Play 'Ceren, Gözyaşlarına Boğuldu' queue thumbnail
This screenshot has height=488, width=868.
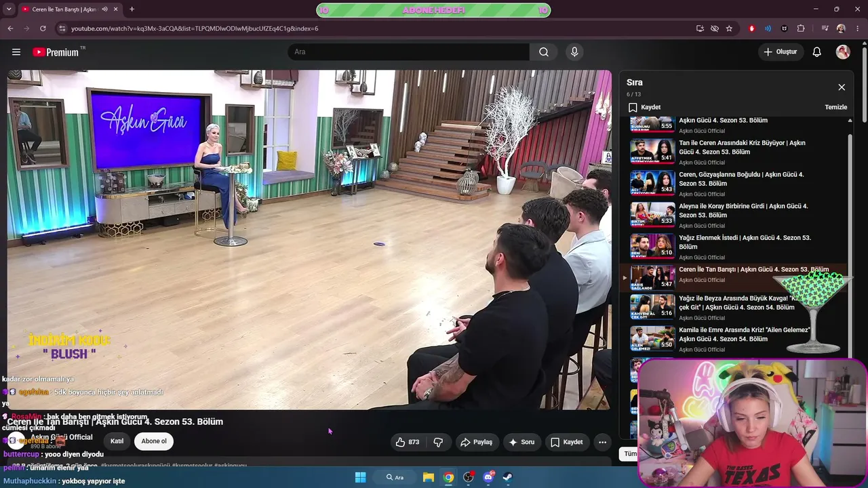(x=653, y=184)
